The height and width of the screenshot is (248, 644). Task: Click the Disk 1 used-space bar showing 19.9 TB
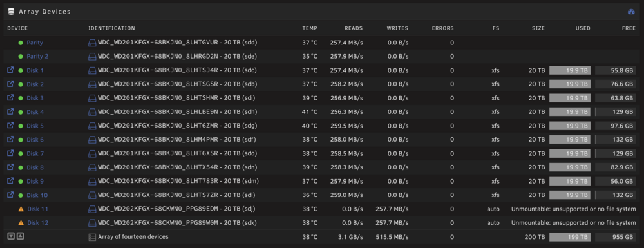coord(570,70)
